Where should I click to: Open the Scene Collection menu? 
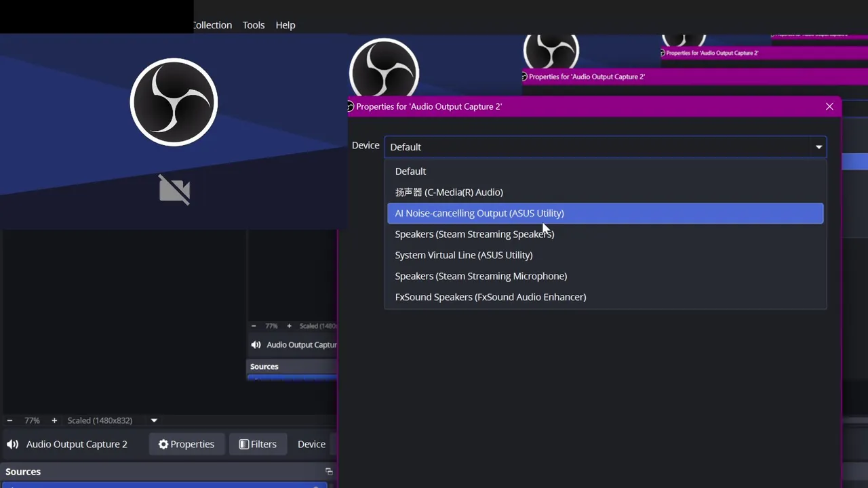(x=212, y=25)
